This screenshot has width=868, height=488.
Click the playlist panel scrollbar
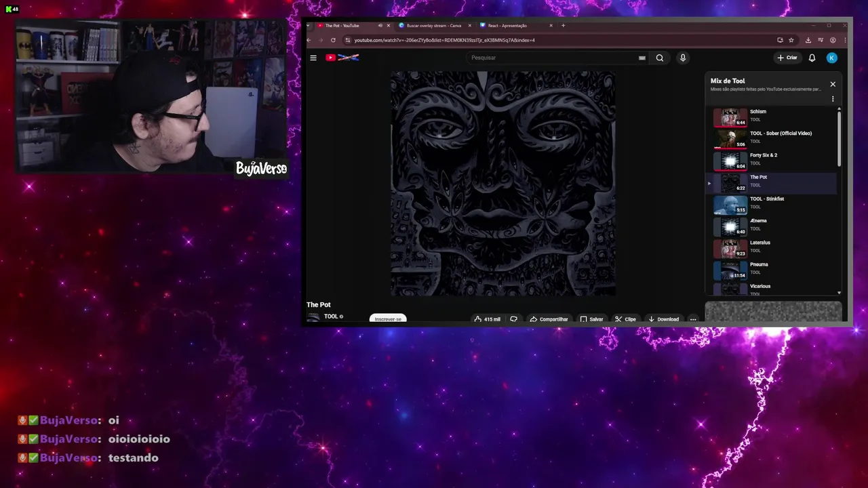pyautogui.click(x=839, y=140)
